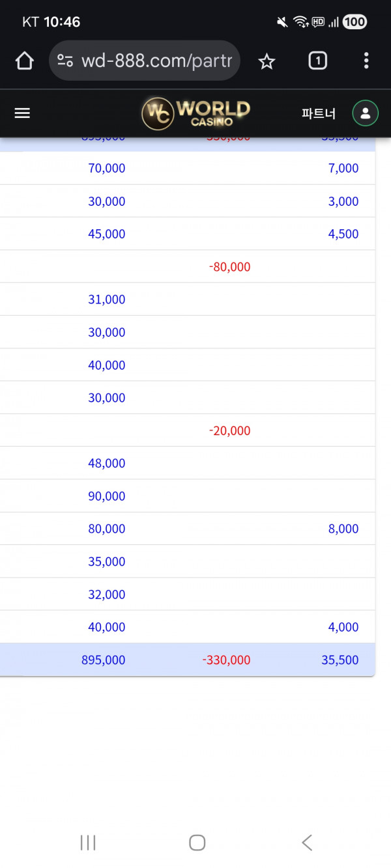Click the 895,000 total in bottom row
Image resolution: width=391 pixels, height=868 pixels.
pyautogui.click(x=103, y=660)
